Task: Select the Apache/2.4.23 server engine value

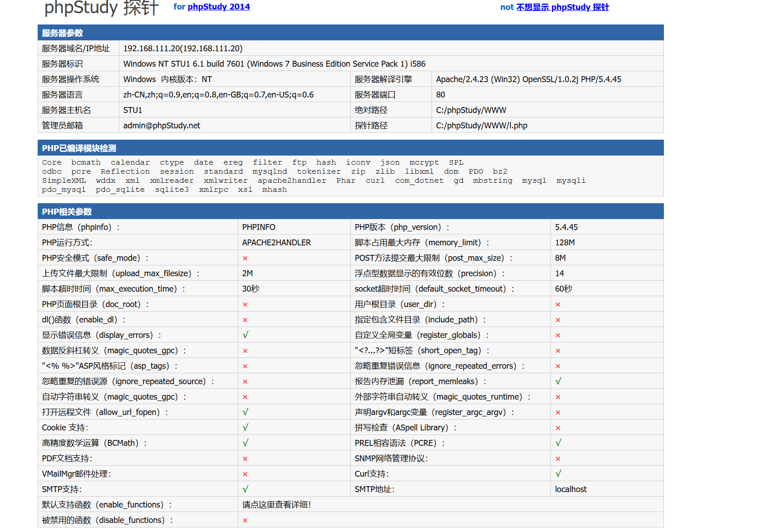Action: [x=529, y=79]
